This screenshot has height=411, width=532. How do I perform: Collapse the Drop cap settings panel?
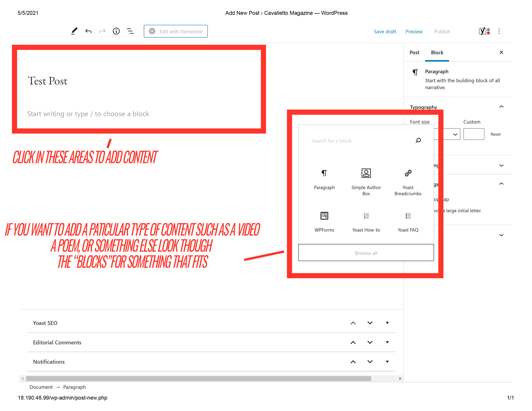[501, 184]
